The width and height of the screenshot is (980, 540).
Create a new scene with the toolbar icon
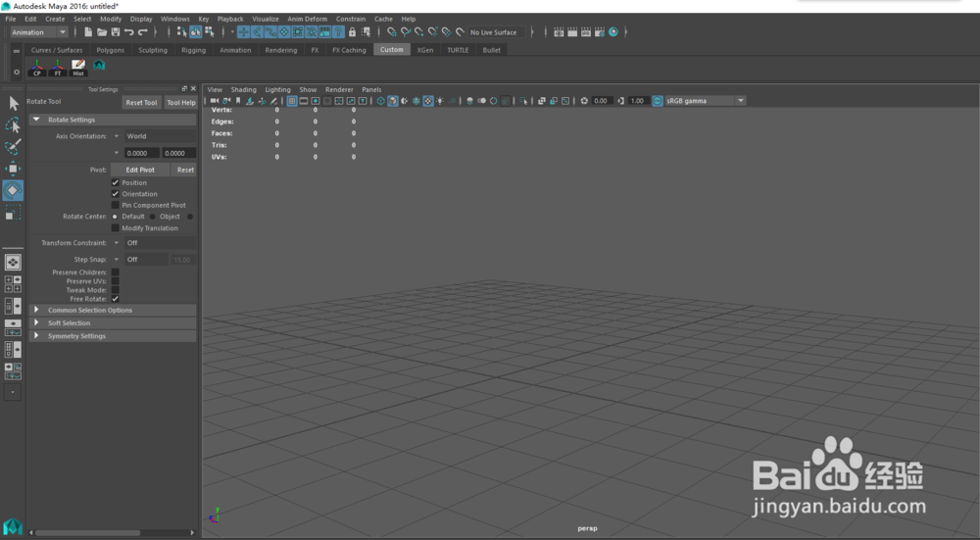[x=88, y=32]
